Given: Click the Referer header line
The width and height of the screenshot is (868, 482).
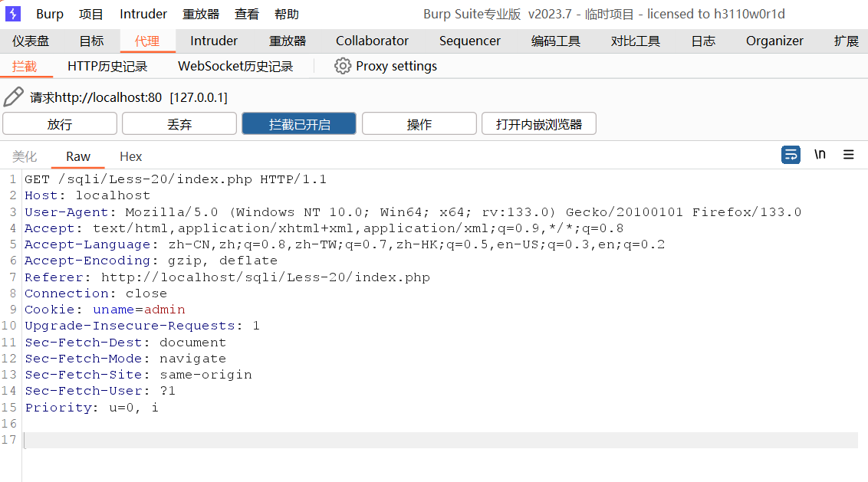Looking at the screenshot, I should [227, 277].
